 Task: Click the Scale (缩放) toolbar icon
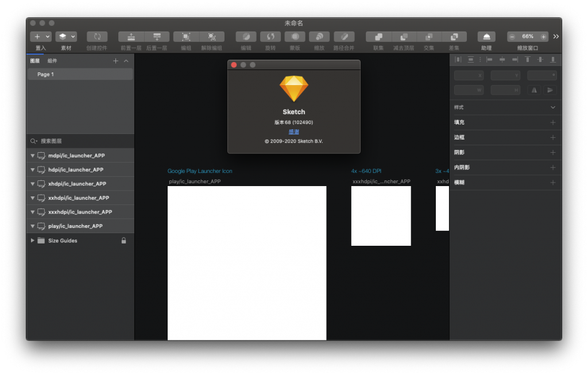(x=319, y=37)
